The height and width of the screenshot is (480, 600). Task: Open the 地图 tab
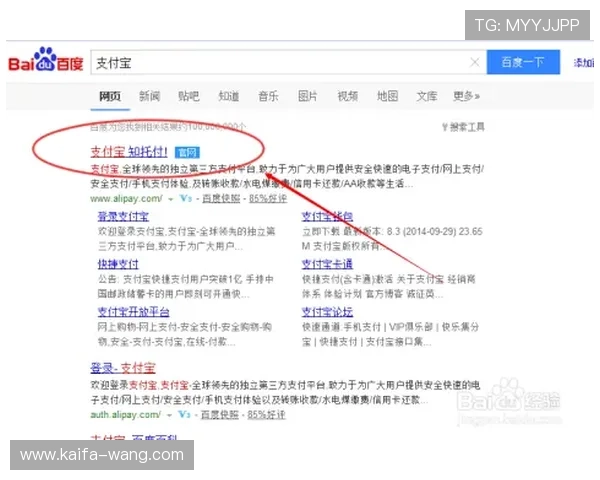[x=387, y=96]
